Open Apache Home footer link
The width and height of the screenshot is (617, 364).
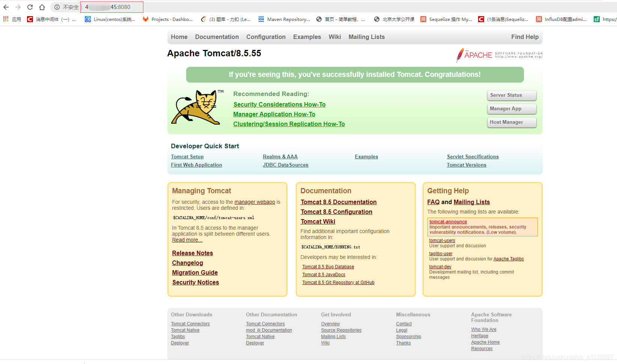tap(485, 342)
